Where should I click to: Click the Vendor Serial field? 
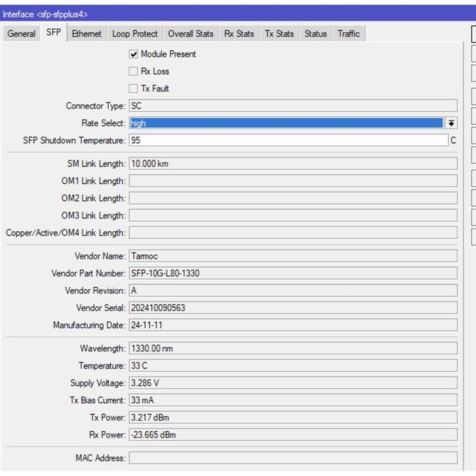coord(292,307)
